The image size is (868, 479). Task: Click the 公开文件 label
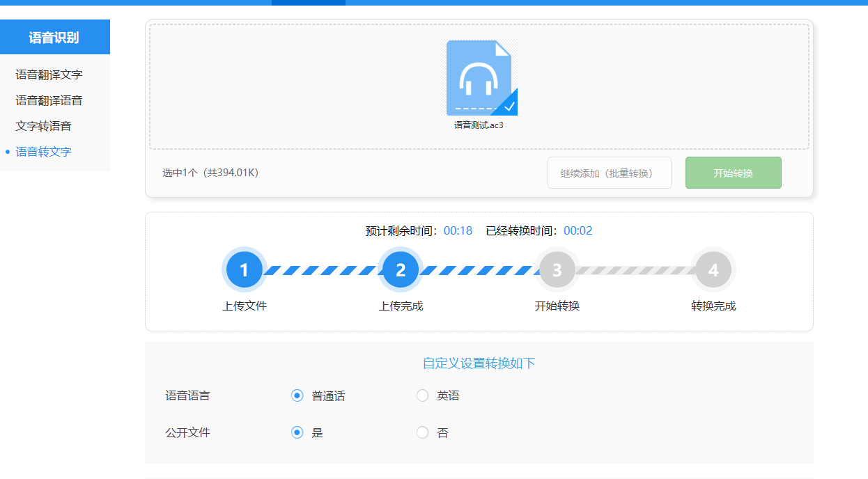point(187,432)
